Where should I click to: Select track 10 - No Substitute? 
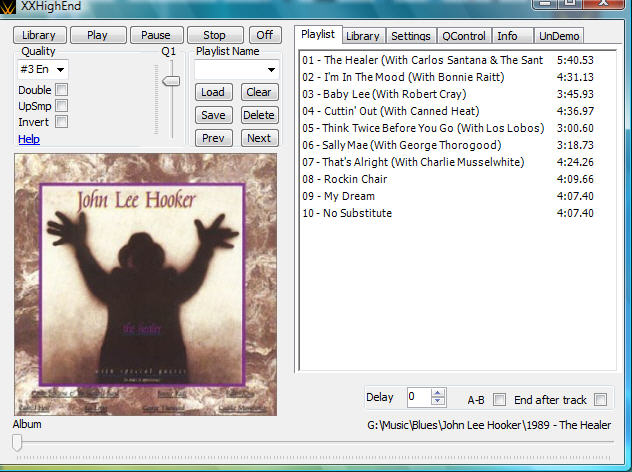pyautogui.click(x=448, y=213)
